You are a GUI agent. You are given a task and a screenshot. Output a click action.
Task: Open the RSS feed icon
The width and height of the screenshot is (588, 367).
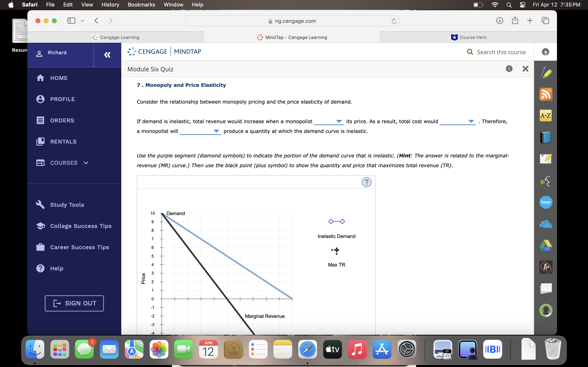click(546, 94)
